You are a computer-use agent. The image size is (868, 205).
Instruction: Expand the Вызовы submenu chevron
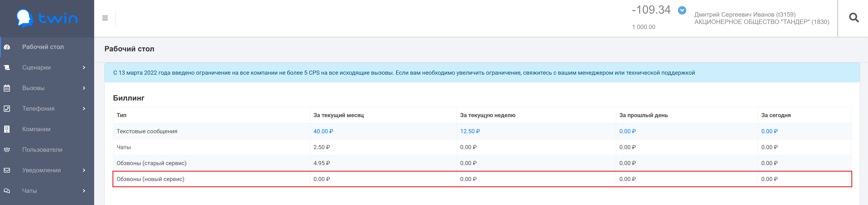(84, 88)
